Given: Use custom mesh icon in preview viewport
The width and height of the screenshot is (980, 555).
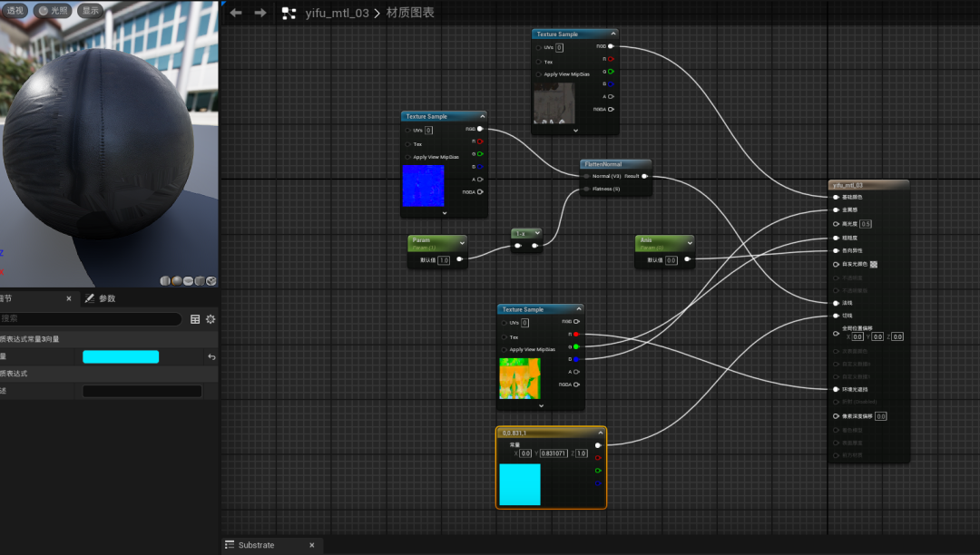Looking at the screenshot, I should 211,281.
